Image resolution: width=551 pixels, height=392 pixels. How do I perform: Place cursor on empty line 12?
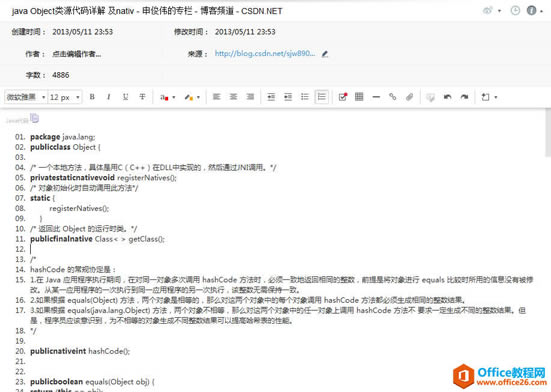point(281,249)
